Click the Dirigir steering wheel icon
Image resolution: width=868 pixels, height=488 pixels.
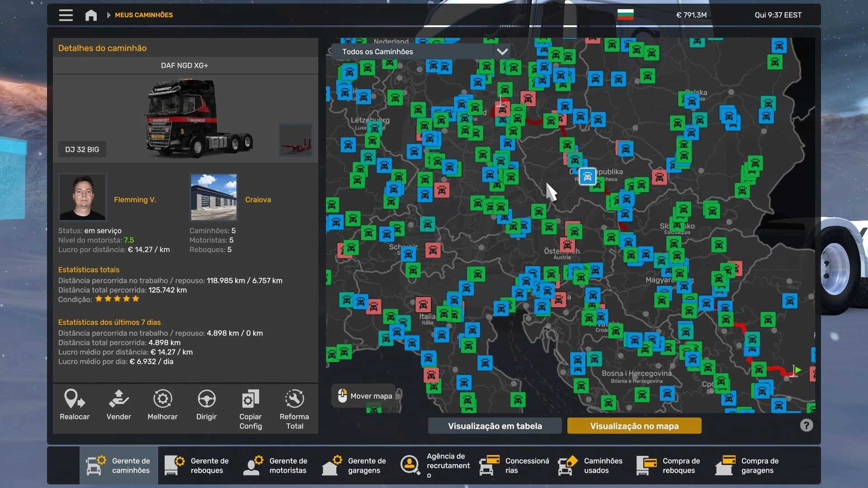tap(206, 399)
